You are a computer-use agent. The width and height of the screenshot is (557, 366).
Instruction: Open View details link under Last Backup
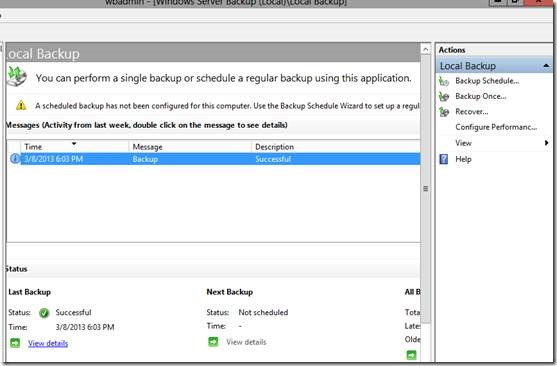point(48,343)
